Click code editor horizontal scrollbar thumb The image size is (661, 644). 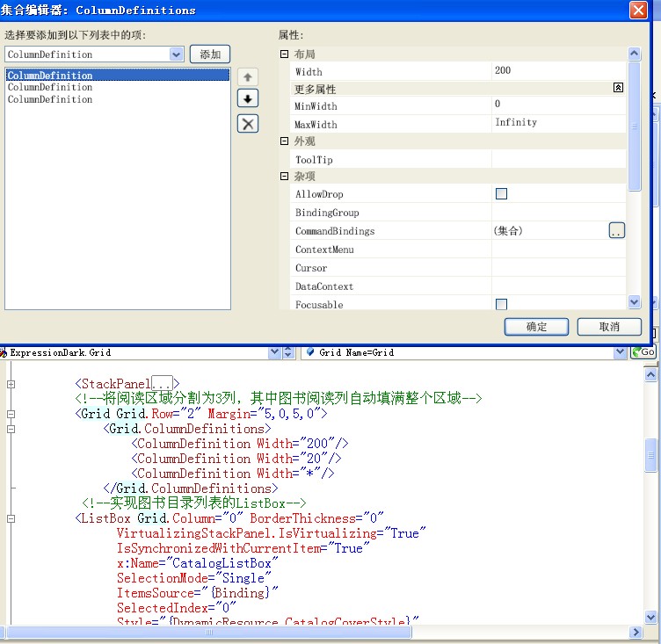pos(209,632)
